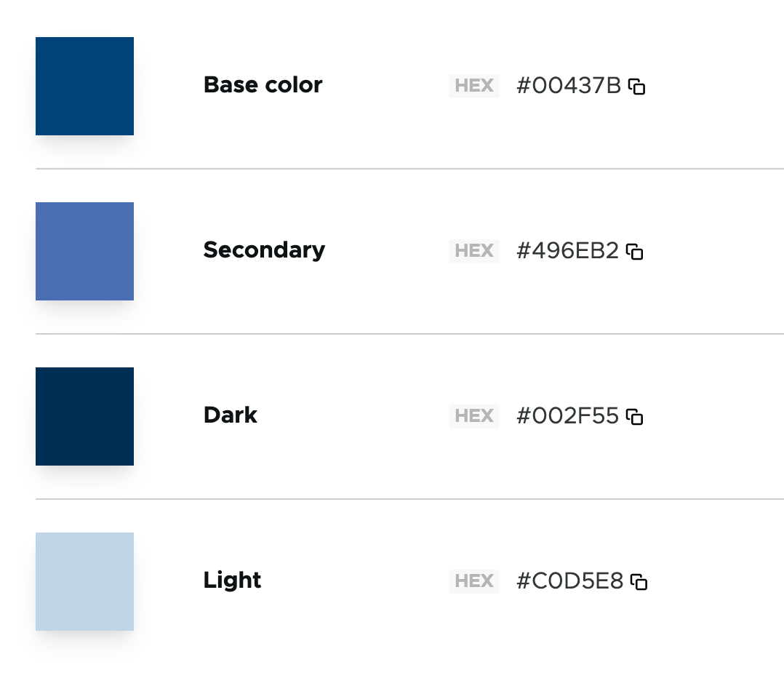Click the HEX badge beside Secondary
784x678 pixels.
pyautogui.click(x=474, y=251)
